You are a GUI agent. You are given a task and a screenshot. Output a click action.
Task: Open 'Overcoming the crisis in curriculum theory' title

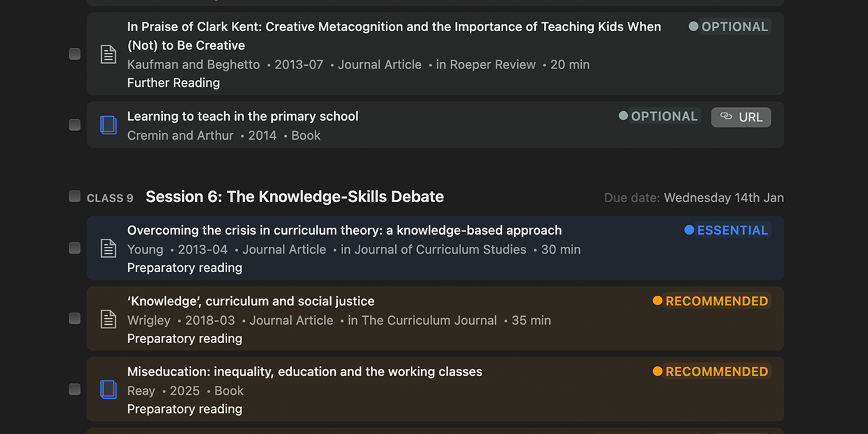pyautogui.click(x=344, y=231)
